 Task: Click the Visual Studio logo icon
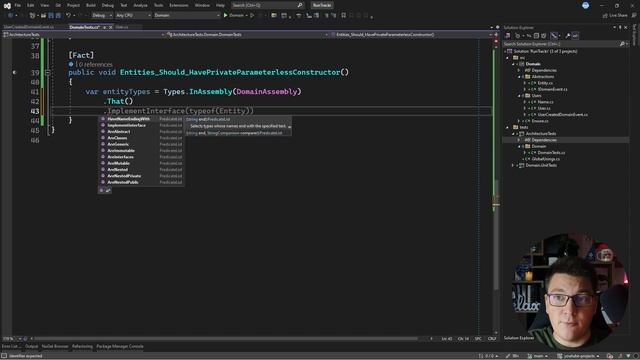pyautogui.click(x=7, y=6)
